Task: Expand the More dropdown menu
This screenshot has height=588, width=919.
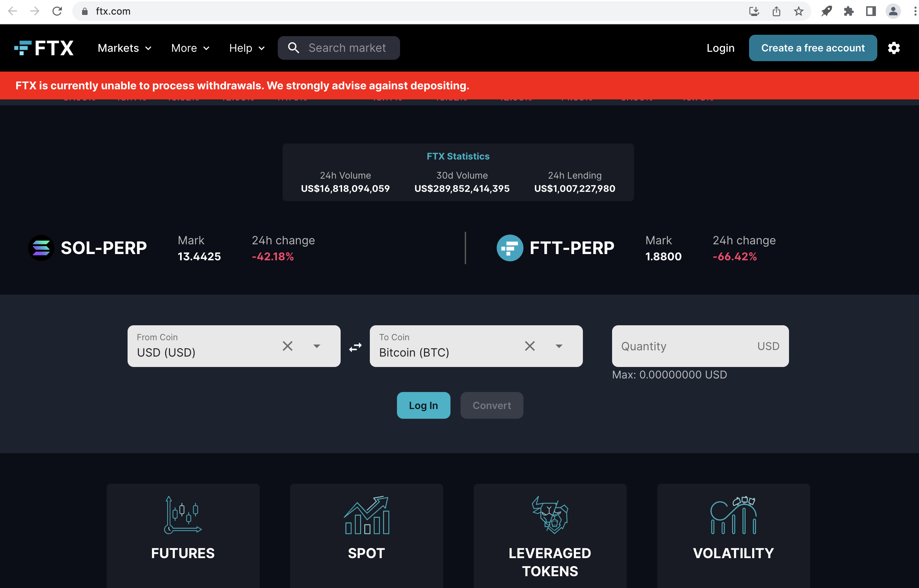Action: pyautogui.click(x=190, y=48)
